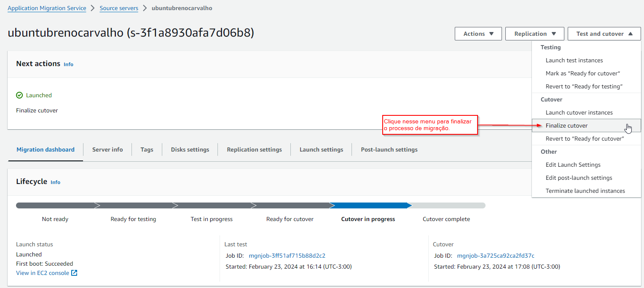Viewport: 644px width, 288px height.
Task: Select Finalize cutover menu option
Action: (x=566, y=125)
